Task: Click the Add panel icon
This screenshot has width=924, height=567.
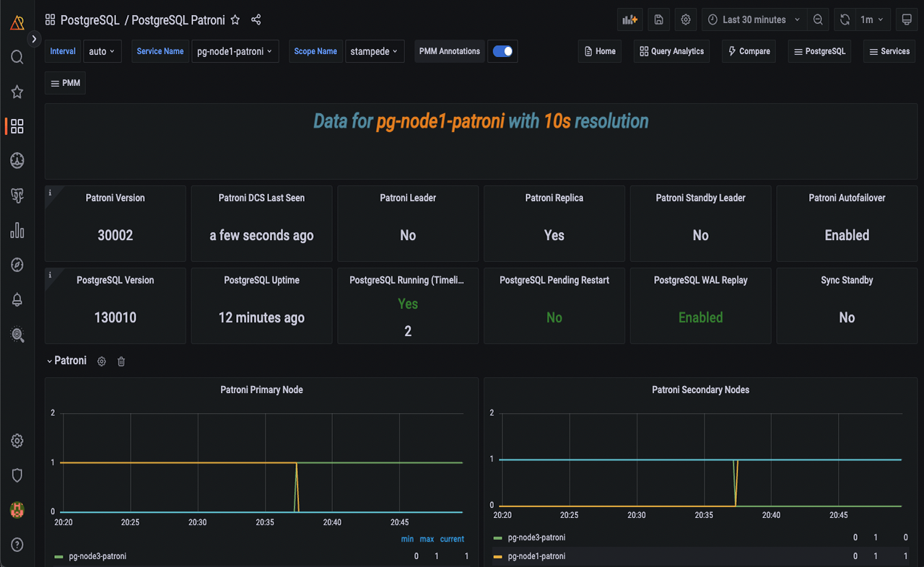Action: (x=629, y=19)
